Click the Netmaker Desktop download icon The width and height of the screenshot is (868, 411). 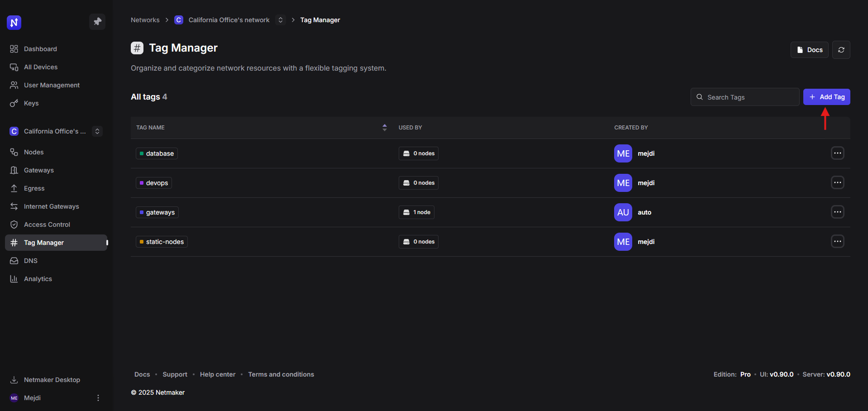tap(14, 380)
